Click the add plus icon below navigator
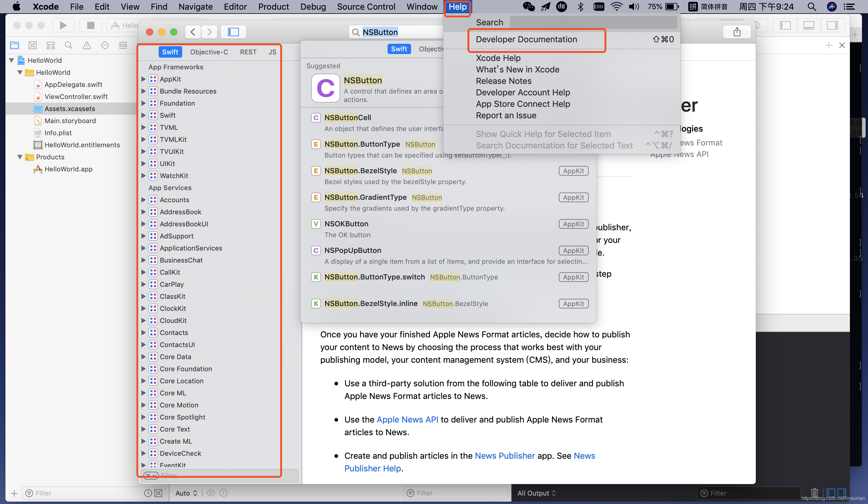 (x=14, y=493)
